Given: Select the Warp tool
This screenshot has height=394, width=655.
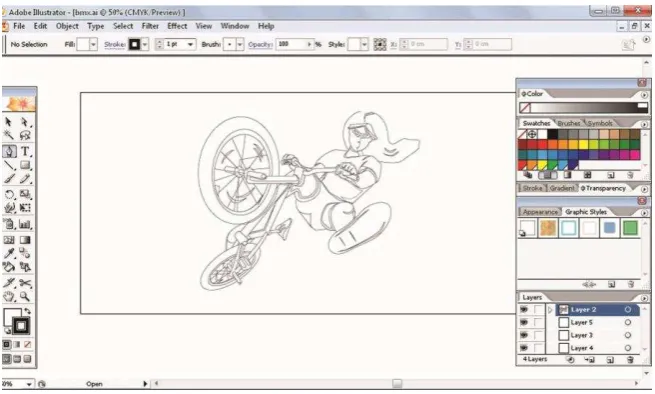Looking at the screenshot, I should (x=9, y=208).
